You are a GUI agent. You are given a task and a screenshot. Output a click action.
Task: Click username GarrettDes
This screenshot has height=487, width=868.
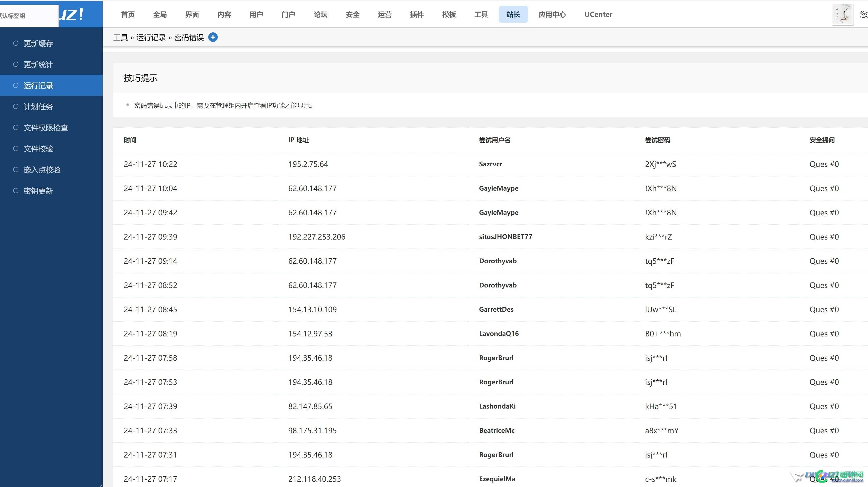pos(496,309)
